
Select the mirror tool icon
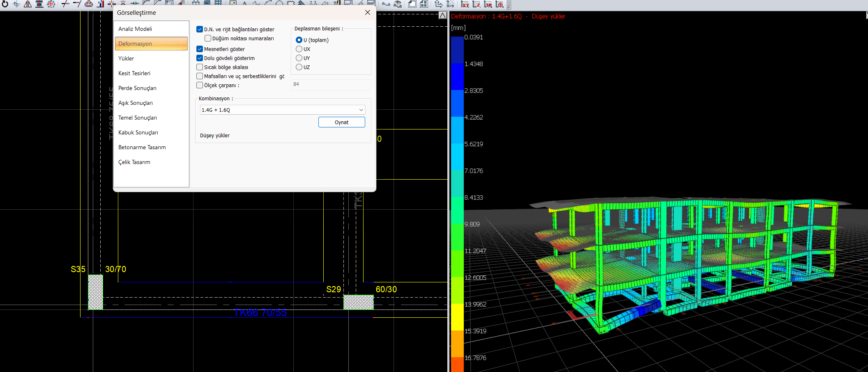pos(28,4)
